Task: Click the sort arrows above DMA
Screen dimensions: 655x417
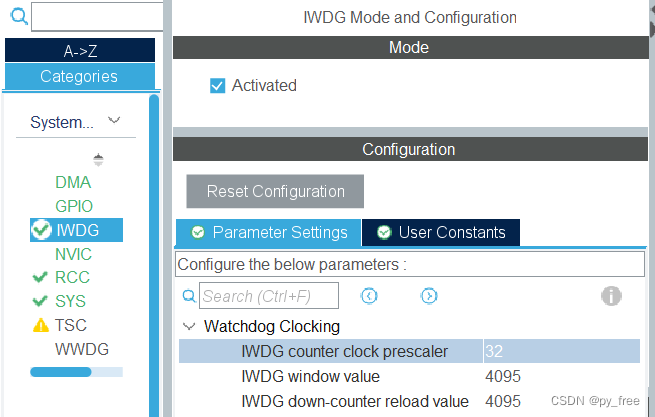Action: click(x=98, y=160)
